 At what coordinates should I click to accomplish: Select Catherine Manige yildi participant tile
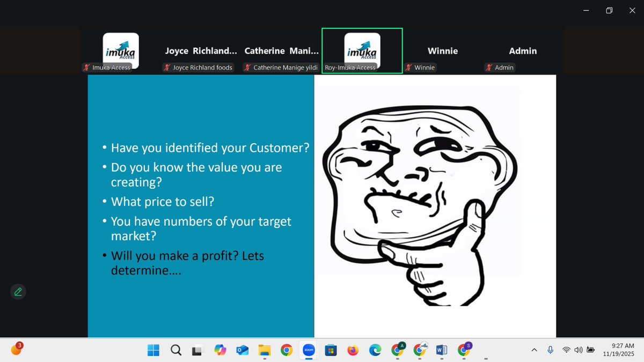pos(282,50)
